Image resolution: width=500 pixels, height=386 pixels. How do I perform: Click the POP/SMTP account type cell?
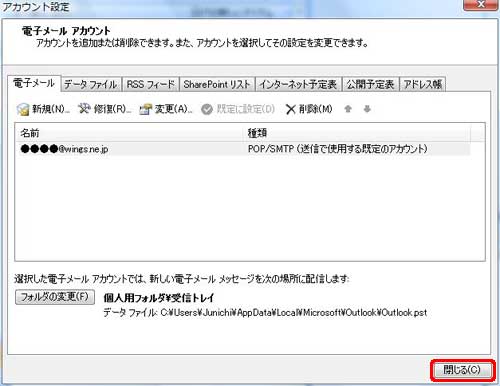pos(337,149)
